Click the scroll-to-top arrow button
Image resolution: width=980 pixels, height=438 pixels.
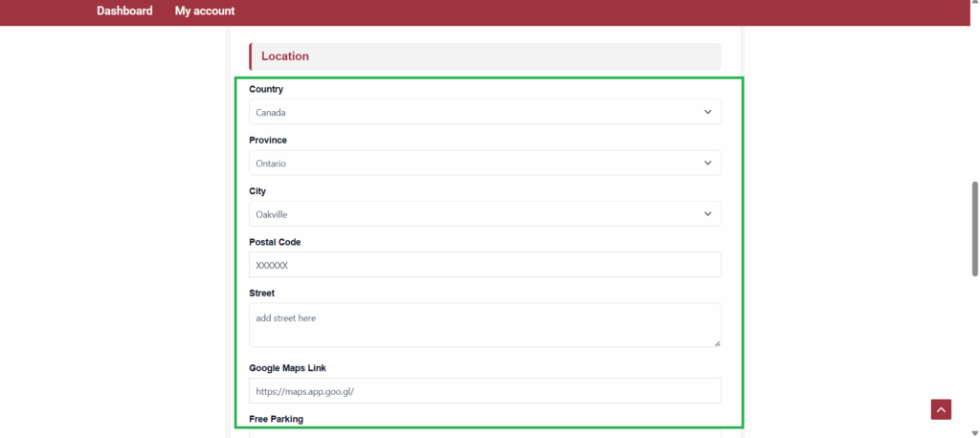tap(941, 409)
